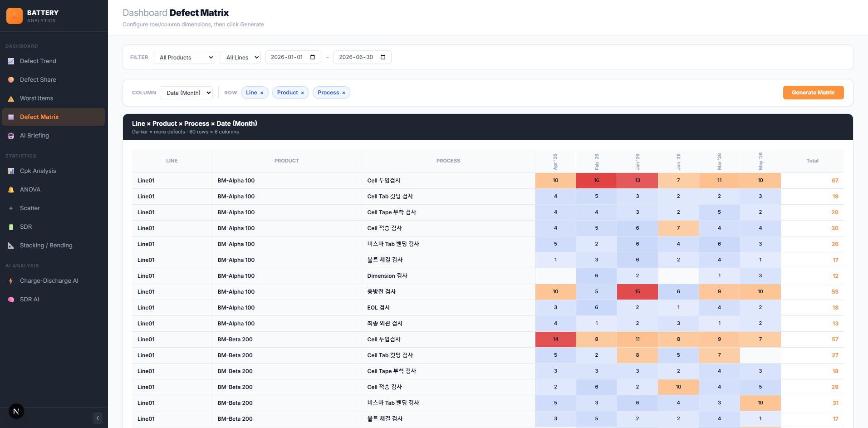Click the EOL 검사 process cell
The image size is (868, 428).
[448, 308]
